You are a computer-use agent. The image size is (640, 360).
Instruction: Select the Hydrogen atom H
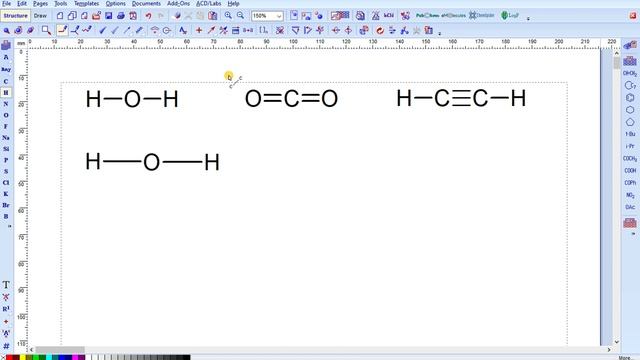click(6, 93)
